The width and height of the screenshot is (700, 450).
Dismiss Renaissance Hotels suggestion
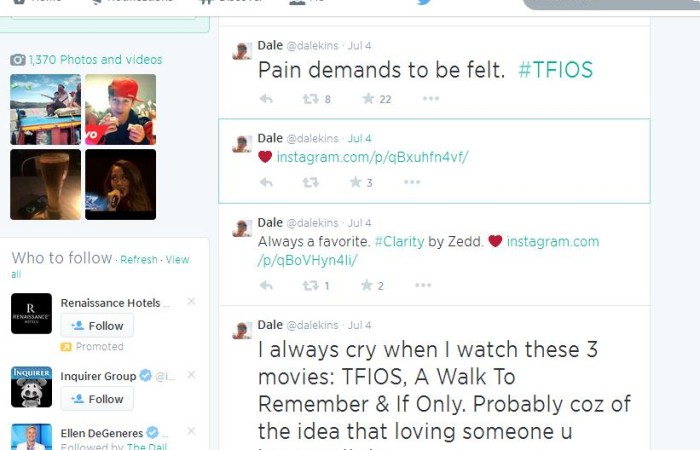click(192, 301)
